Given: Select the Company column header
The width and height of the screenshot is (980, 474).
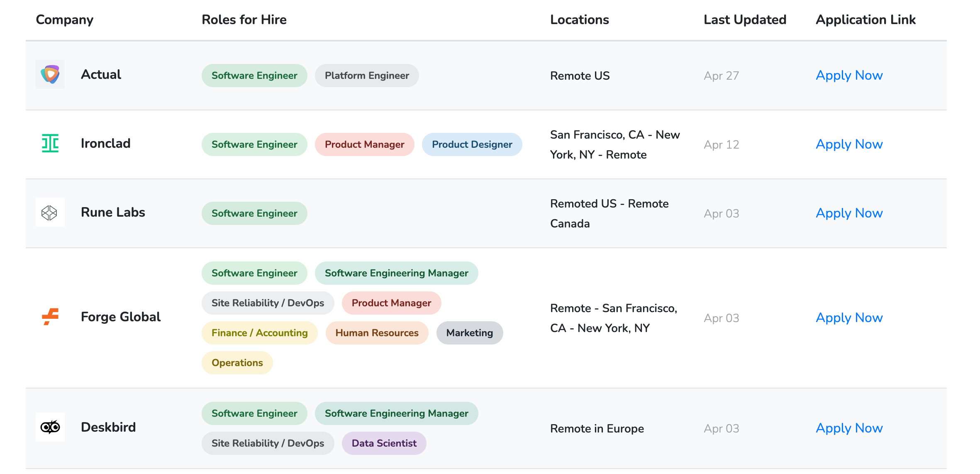Looking at the screenshot, I should pyautogui.click(x=65, y=20).
